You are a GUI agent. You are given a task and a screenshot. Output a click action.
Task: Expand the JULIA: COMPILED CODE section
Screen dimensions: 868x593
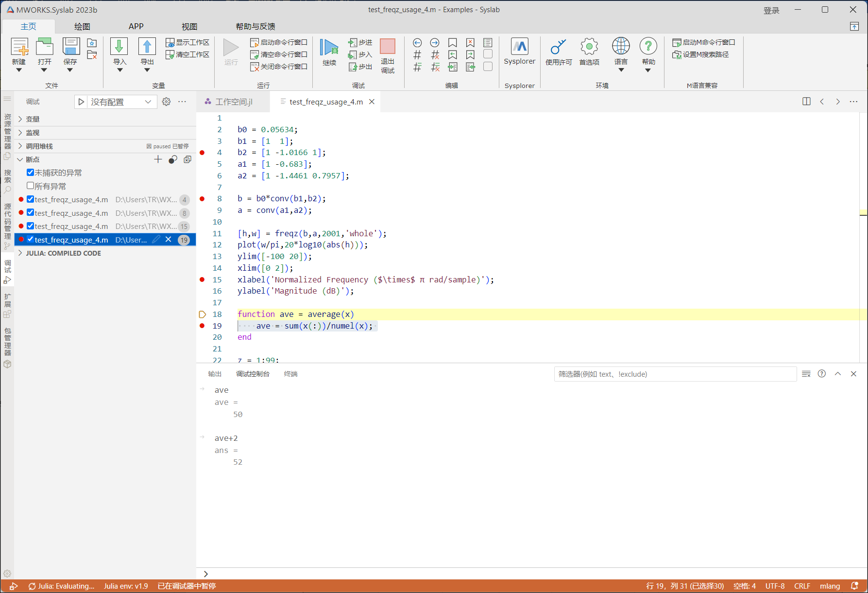tap(63, 253)
